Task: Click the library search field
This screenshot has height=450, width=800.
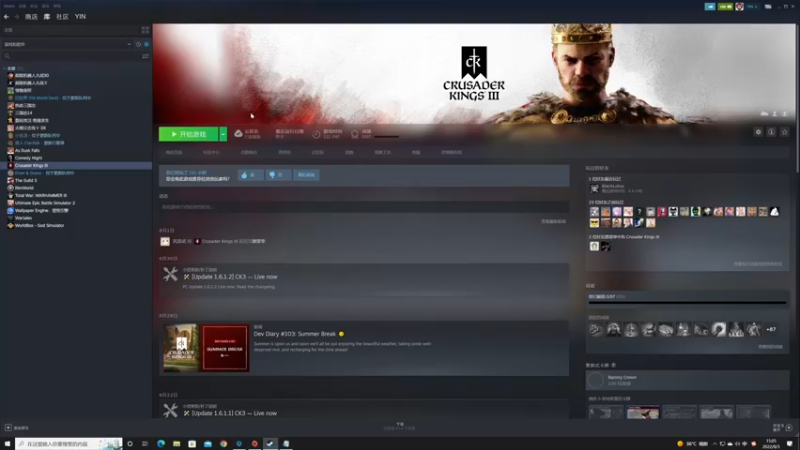Action: [x=71, y=56]
